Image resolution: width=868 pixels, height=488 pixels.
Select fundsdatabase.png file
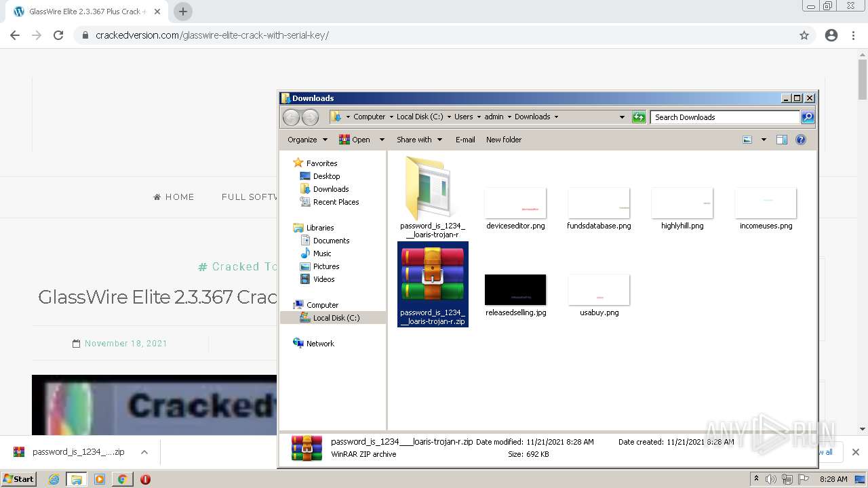[599, 209]
